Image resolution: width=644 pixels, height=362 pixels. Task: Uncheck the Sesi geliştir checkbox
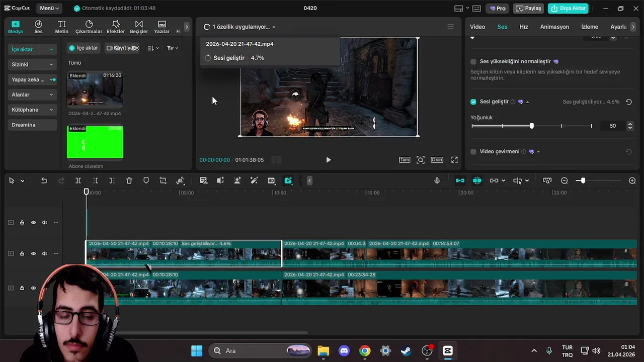[473, 102]
